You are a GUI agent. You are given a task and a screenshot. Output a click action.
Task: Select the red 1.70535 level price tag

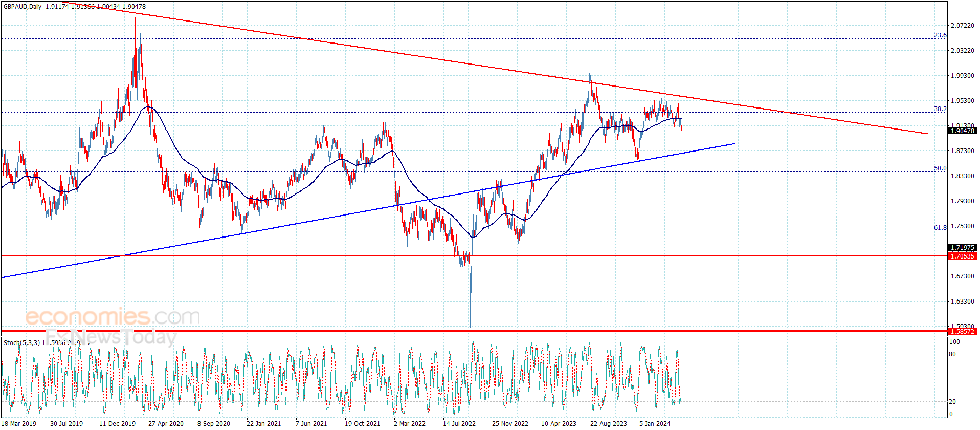pos(962,256)
